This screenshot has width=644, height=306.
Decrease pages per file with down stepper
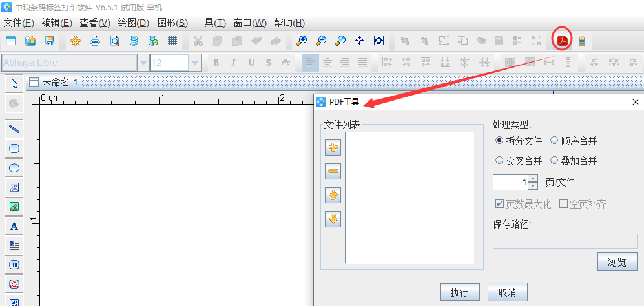pos(533,186)
